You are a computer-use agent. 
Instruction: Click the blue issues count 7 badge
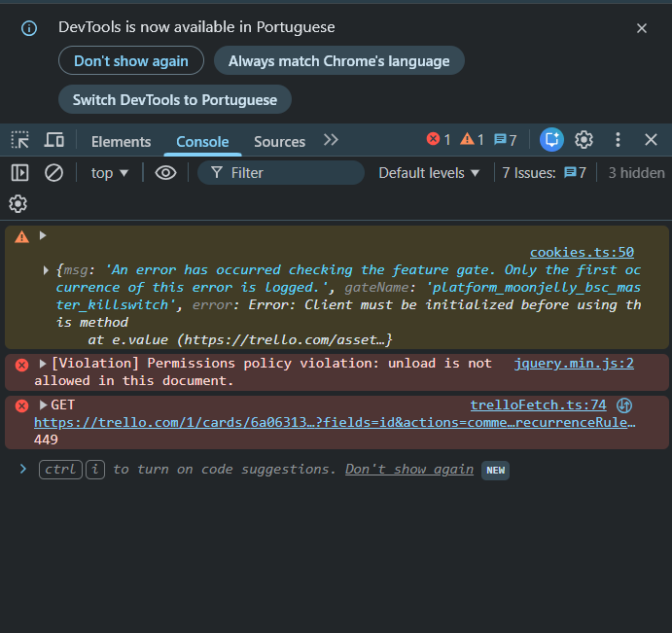click(x=506, y=139)
